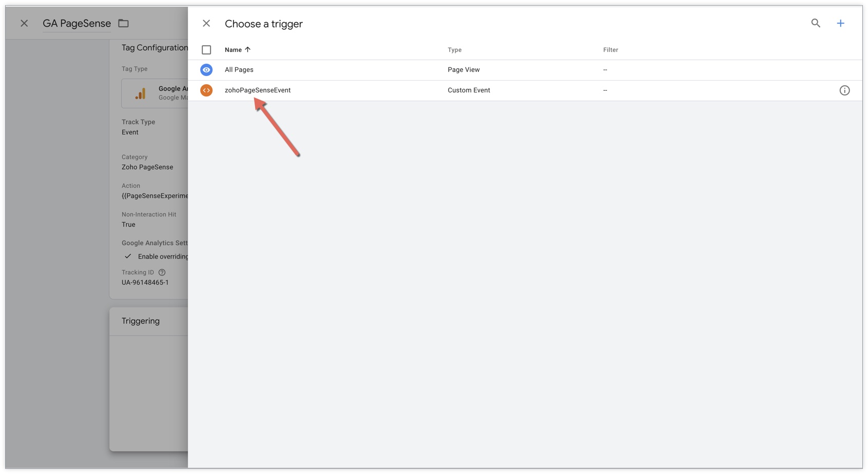Image resolution: width=868 pixels, height=474 pixels.
Task: Click the Tag Configuration heading
Action: pyautogui.click(x=155, y=48)
